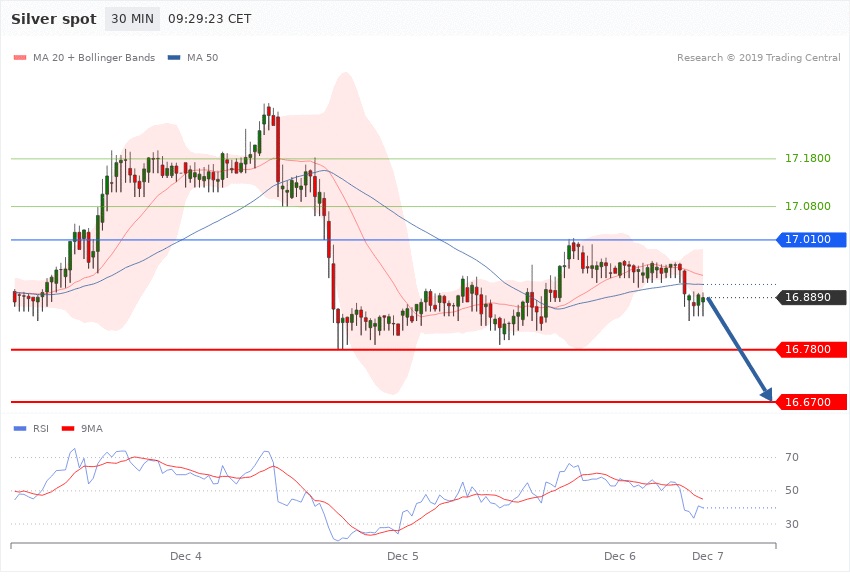Click the 17.1800 green level label

click(807, 159)
